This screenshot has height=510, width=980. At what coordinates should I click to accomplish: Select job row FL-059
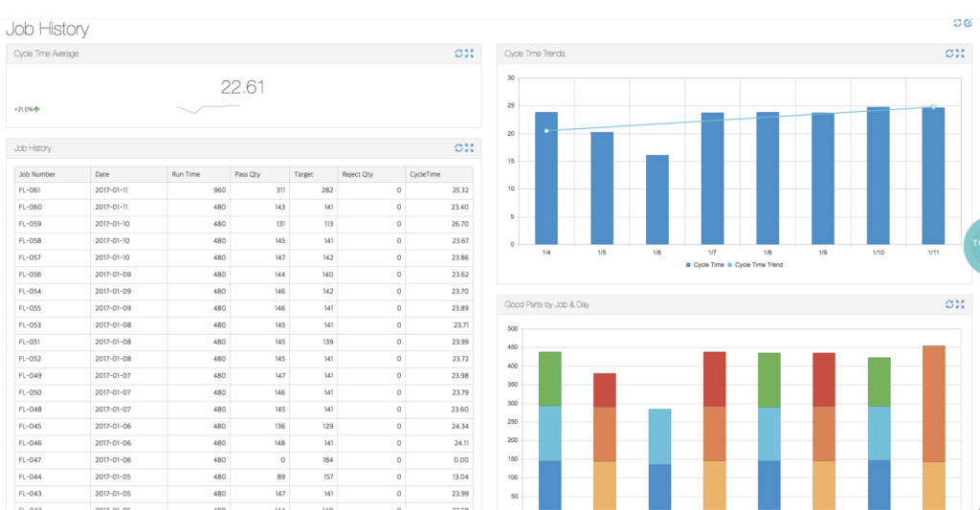click(244, 224)
